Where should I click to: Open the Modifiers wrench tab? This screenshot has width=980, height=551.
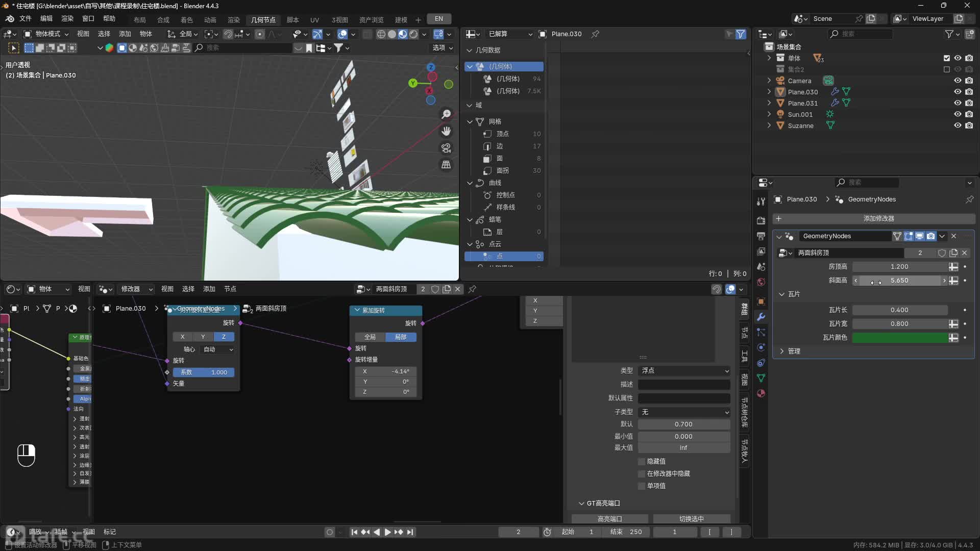coord(761,316)
